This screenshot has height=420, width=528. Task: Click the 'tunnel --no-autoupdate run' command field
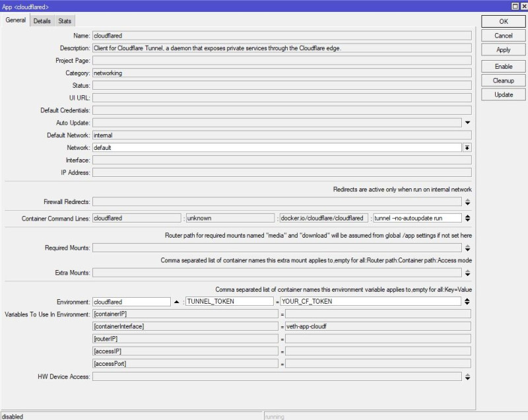(417, 218)
